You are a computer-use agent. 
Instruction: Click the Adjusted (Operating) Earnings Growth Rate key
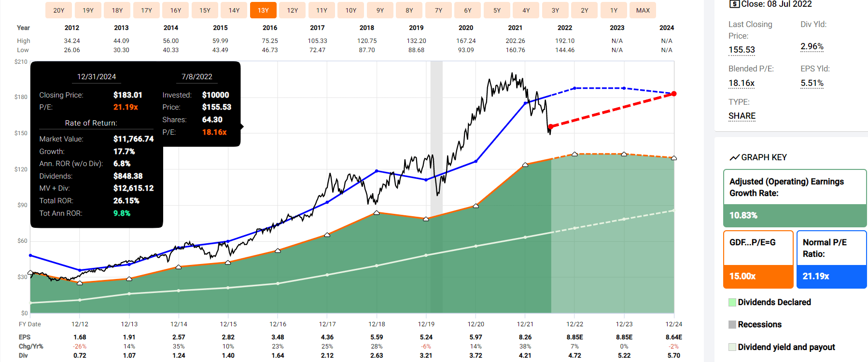coord(795,198)
